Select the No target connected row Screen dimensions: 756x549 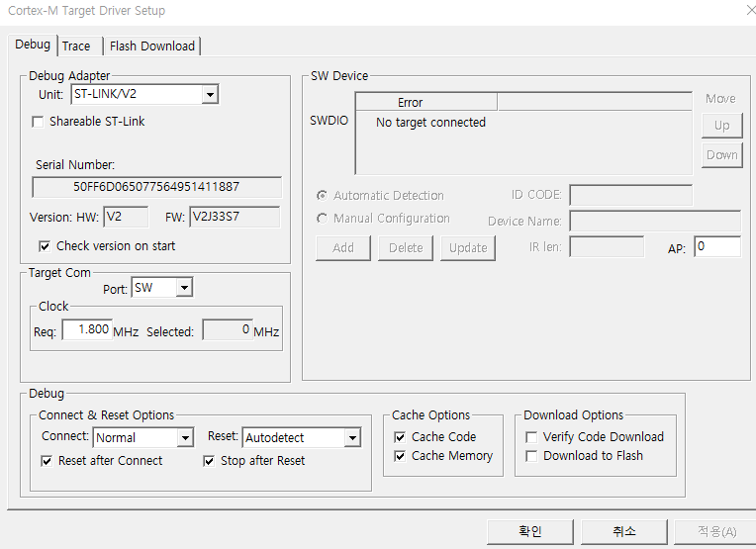[x=430, y=123]
